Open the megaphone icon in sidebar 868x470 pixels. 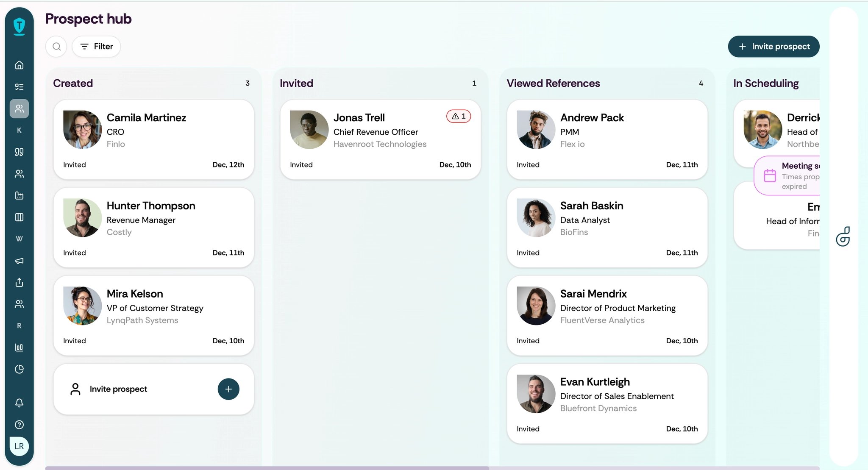point(19,261)
